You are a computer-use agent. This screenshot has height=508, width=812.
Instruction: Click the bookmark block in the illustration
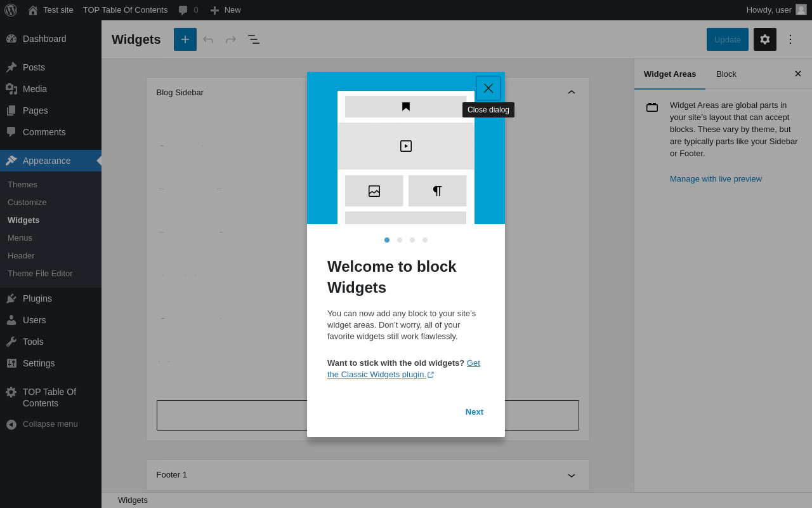406,107
